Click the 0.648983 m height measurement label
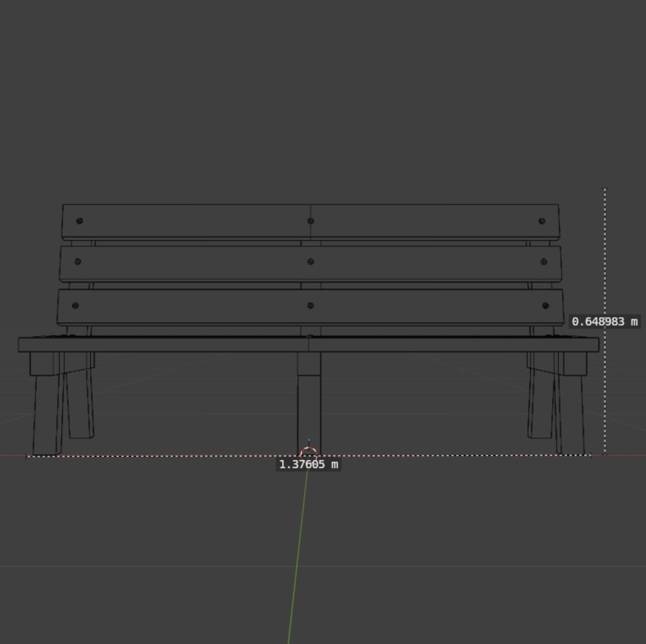 [x=604, y=322]
